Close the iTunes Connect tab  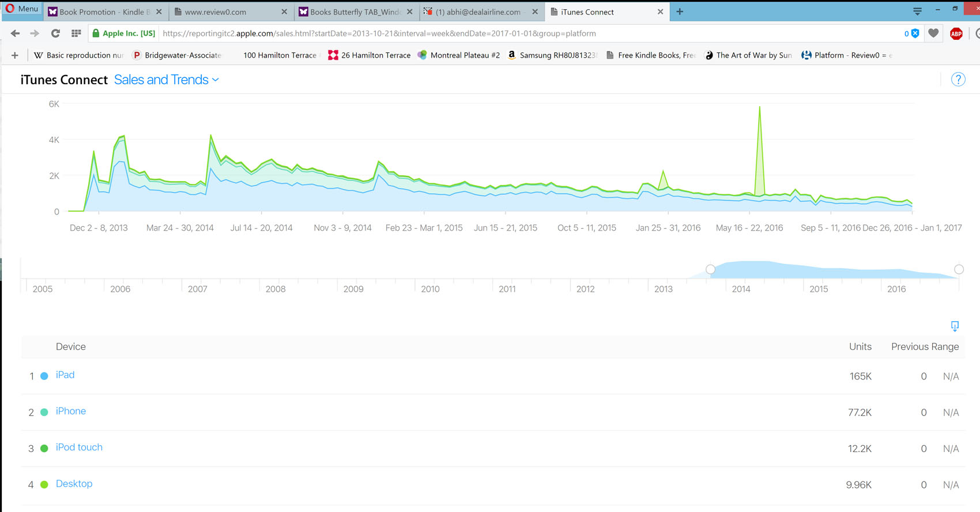pyautogui.click(x=661, y=12)
